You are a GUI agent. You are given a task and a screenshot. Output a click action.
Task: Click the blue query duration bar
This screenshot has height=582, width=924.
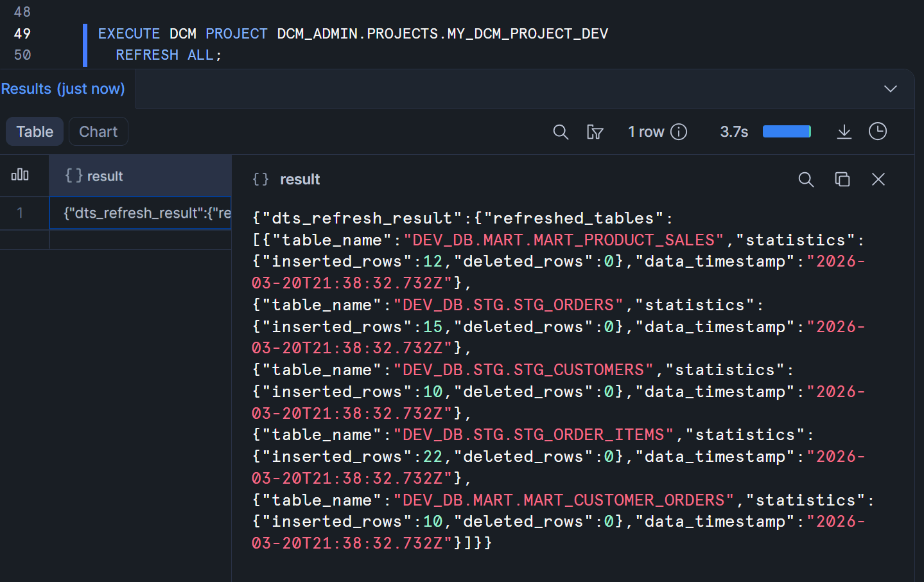[787, 132]
